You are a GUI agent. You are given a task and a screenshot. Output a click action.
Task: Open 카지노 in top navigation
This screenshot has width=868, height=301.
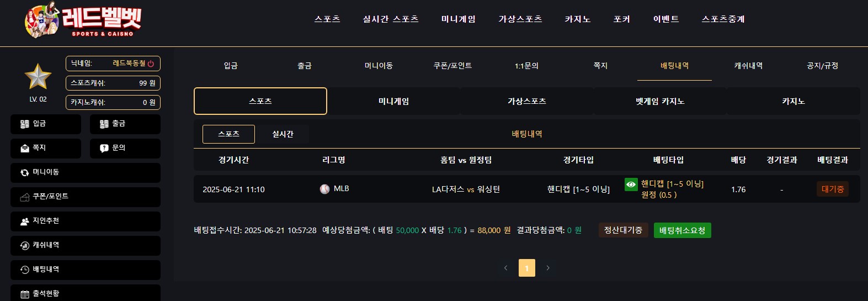(578, 19)
